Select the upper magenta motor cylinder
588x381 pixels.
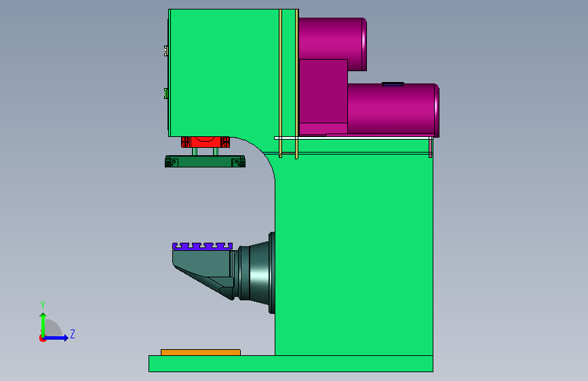[332, 38]
